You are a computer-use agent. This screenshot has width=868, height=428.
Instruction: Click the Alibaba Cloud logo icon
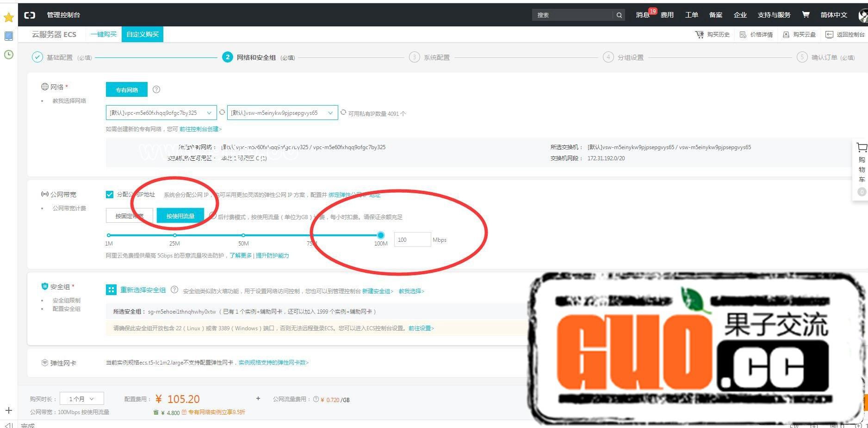coord(30,15)
